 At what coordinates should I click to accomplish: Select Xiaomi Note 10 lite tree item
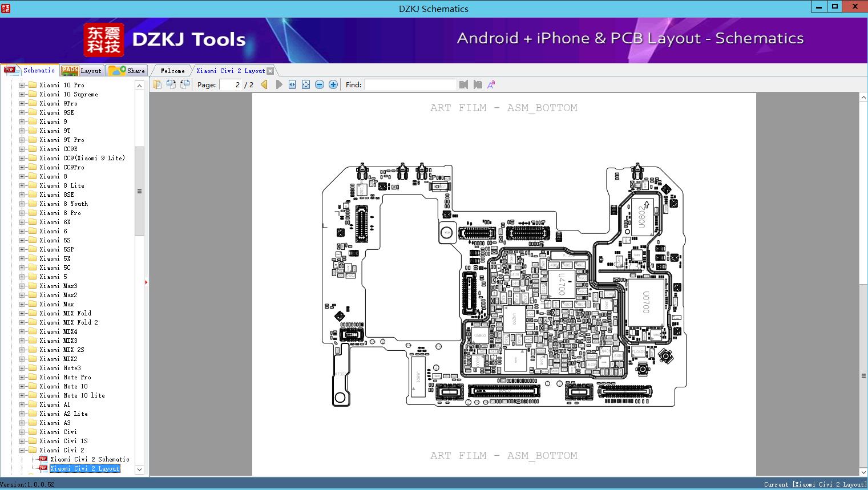coord(72,395)
